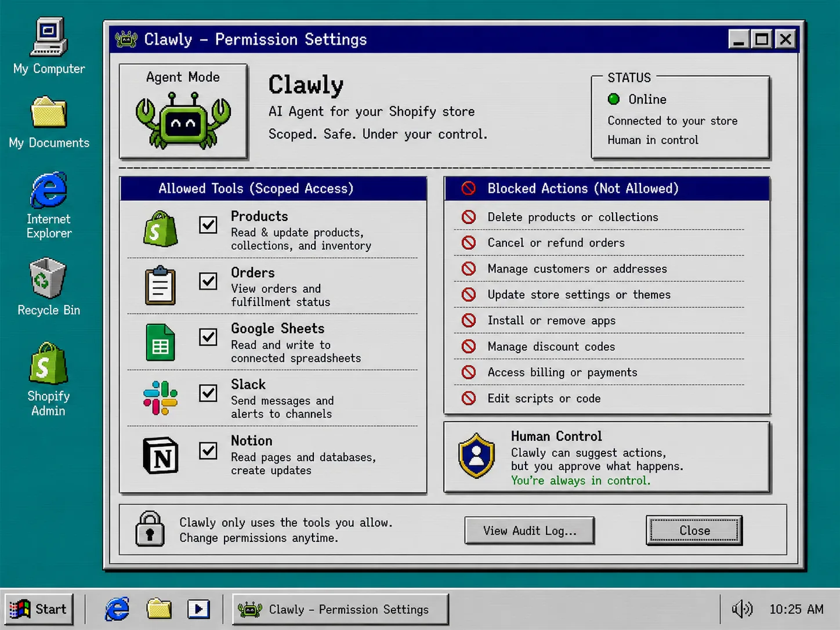This screenshot has width=840, height=630.
Task: Click blocked icon in Blocked Actions header
Action: pos(469,188)
